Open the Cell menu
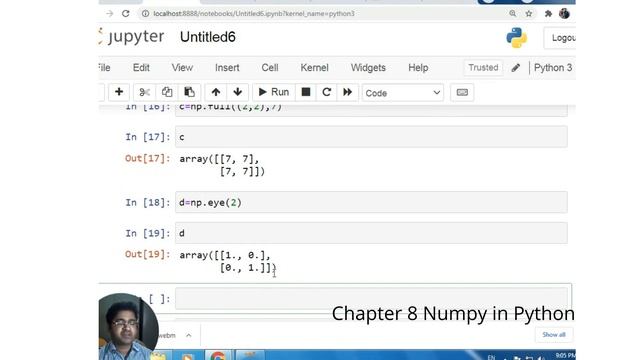 (270, 68)
